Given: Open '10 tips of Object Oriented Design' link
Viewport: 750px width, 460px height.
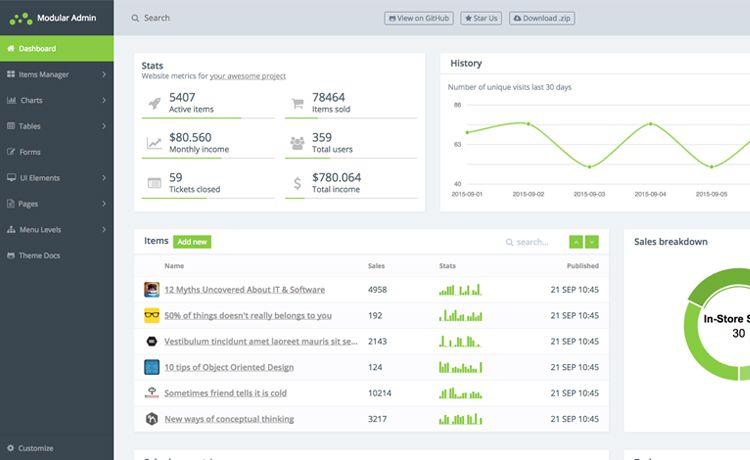Looking at the screenshot, I should click(x=229, y=367).
